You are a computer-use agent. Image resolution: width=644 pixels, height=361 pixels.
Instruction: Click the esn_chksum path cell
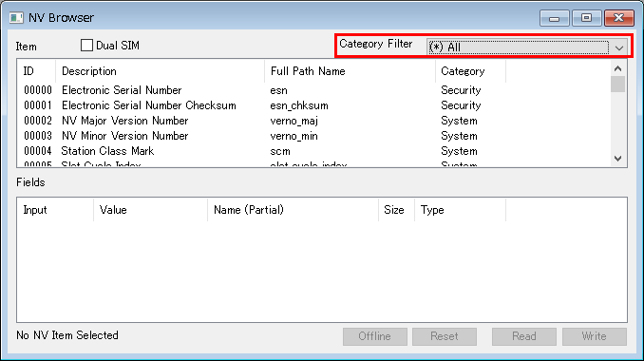(299, 105)
